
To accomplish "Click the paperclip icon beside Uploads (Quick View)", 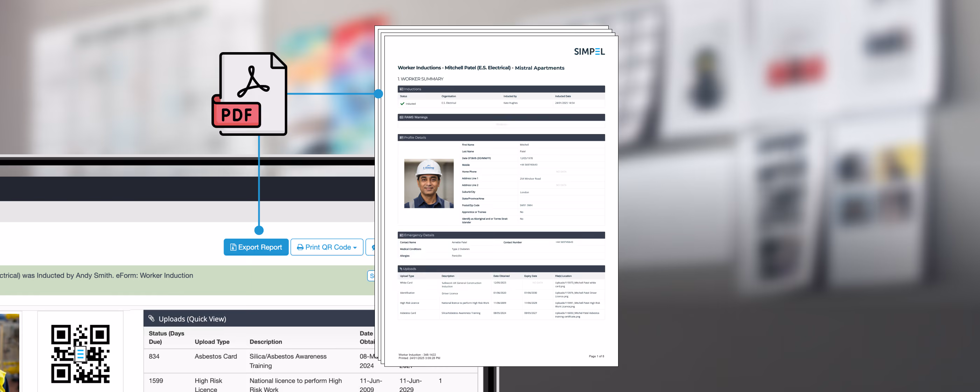I will click(152, 318).
